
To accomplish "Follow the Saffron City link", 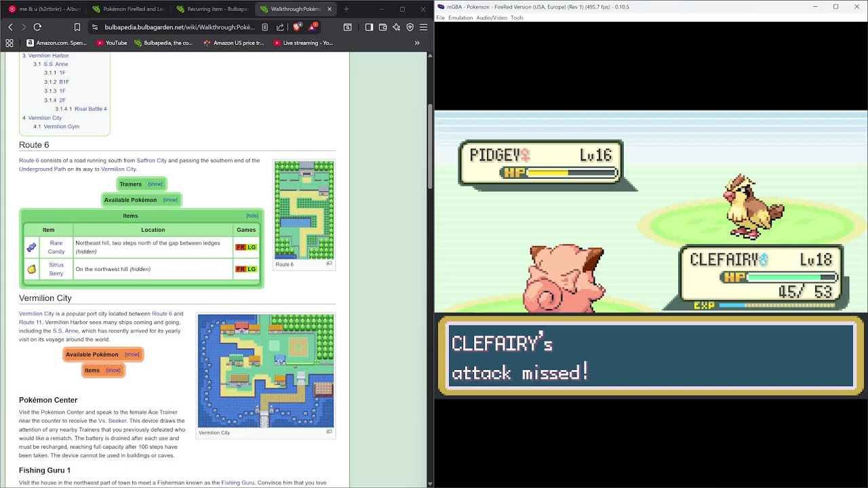I will [x=151, y=161].
